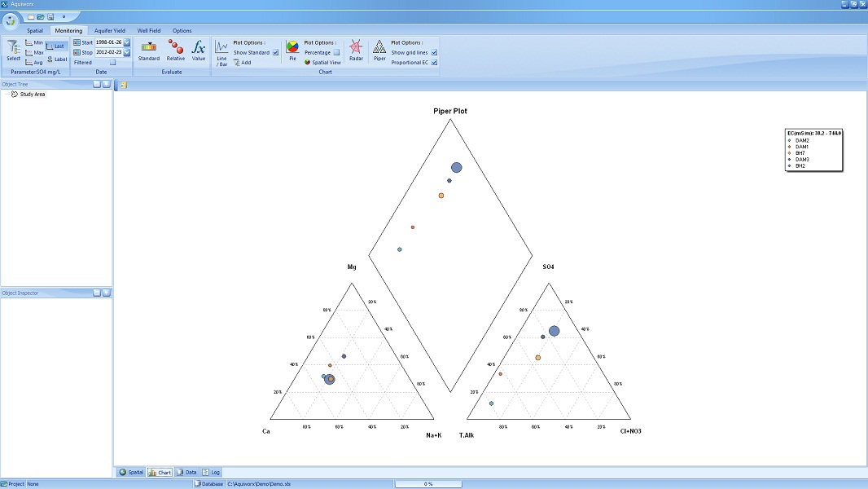Enable the Percentage checkbox
This screenshot has height=489, width=868.
click(336, 52)
